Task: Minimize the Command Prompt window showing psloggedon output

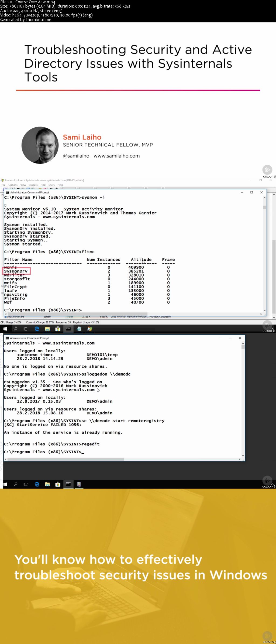Action: click(x=220, y=338)
